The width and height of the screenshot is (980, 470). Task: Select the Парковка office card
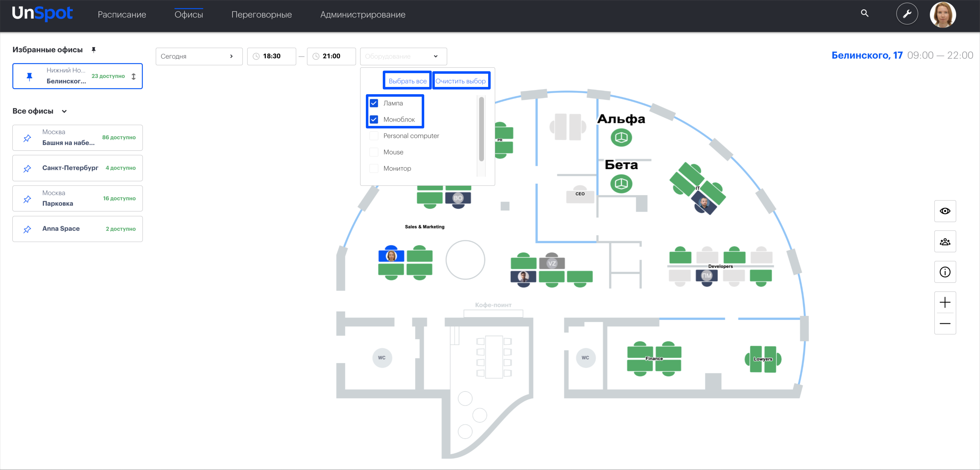(x=78, y=198)
